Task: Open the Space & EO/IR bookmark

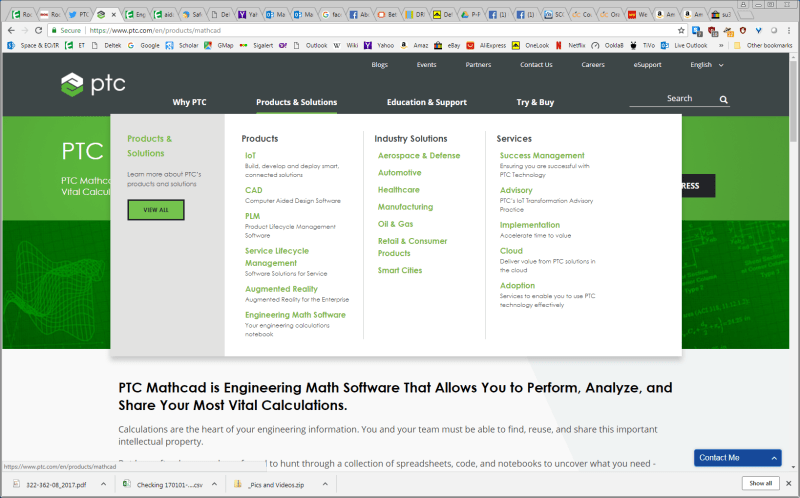Action: point(33,45)
